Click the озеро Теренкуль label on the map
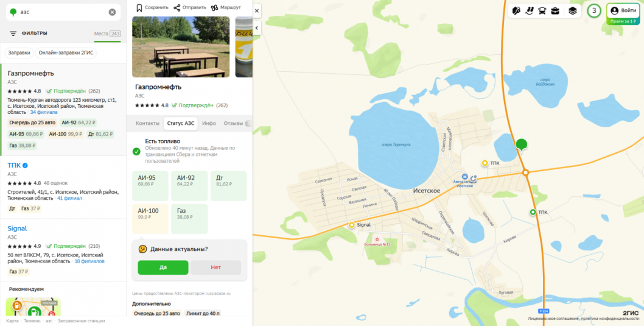The image size is (644, 326). (x=396, y=144)
